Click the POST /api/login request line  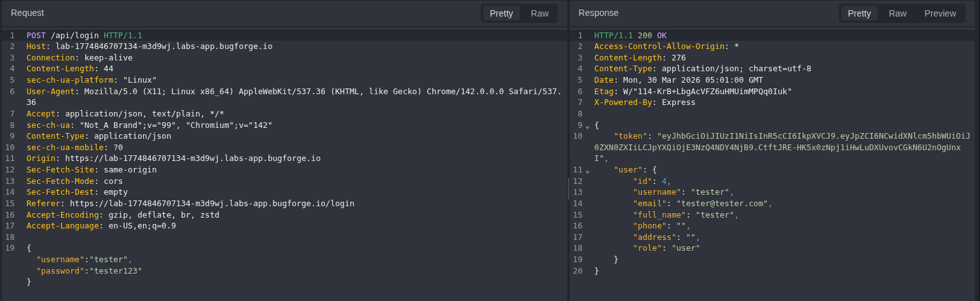coord(84,36)
